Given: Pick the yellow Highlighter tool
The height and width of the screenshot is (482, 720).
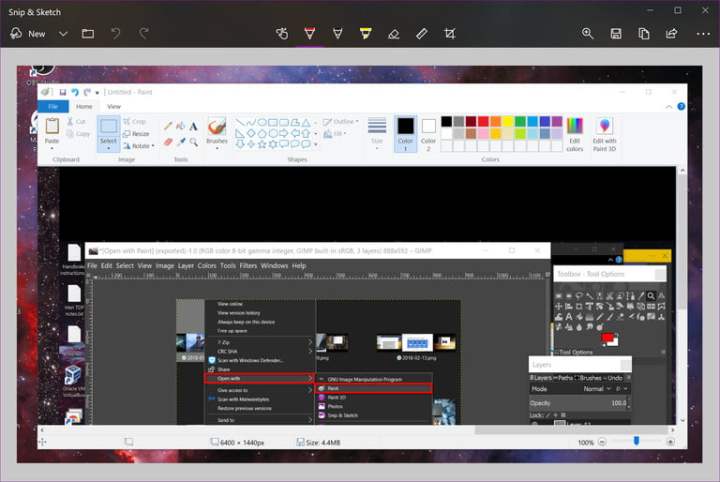Looking at the screenshot, I should 365,33.
